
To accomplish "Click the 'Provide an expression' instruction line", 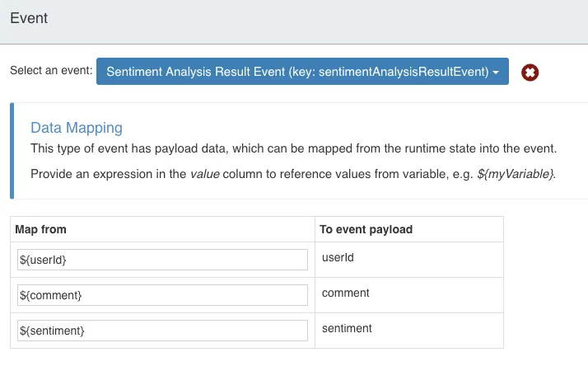I will 293,174.
